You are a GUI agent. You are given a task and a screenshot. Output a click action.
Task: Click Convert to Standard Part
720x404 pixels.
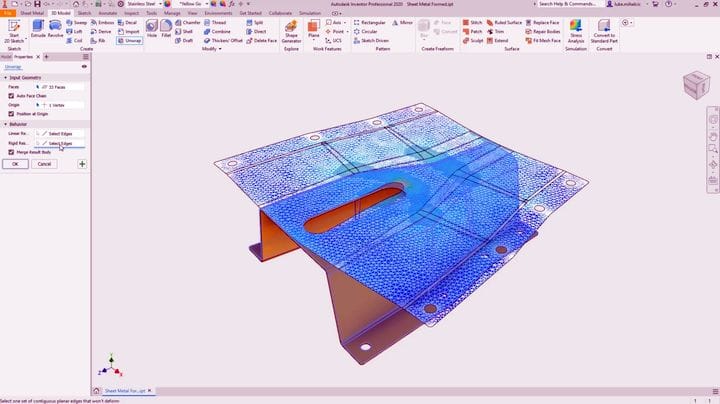tap(605, 28)
